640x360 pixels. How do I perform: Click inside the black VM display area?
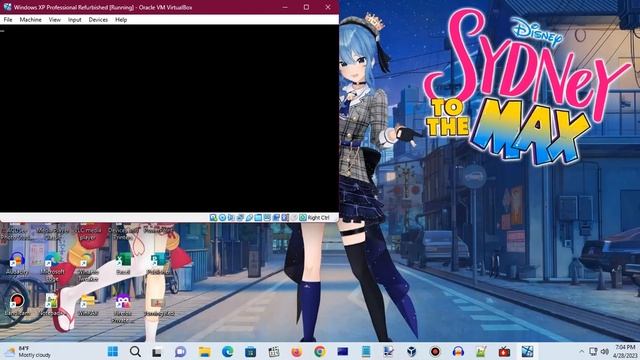(x=169, y=118)
